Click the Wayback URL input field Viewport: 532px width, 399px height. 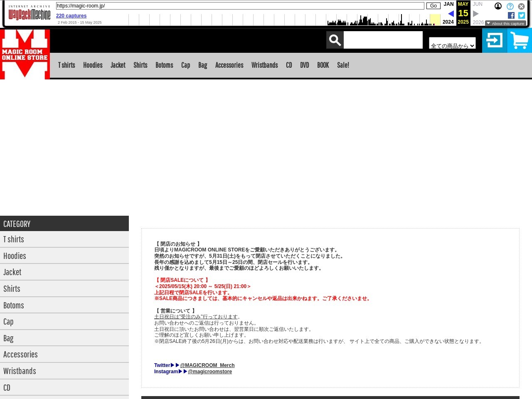pyautogui.click(x=240, y=6)
